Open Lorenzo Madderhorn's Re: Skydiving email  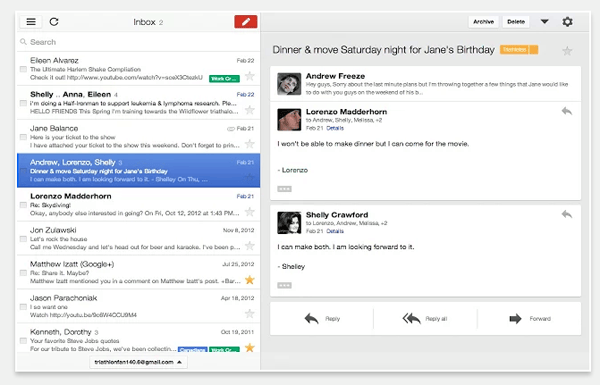(x=139, y=204)
